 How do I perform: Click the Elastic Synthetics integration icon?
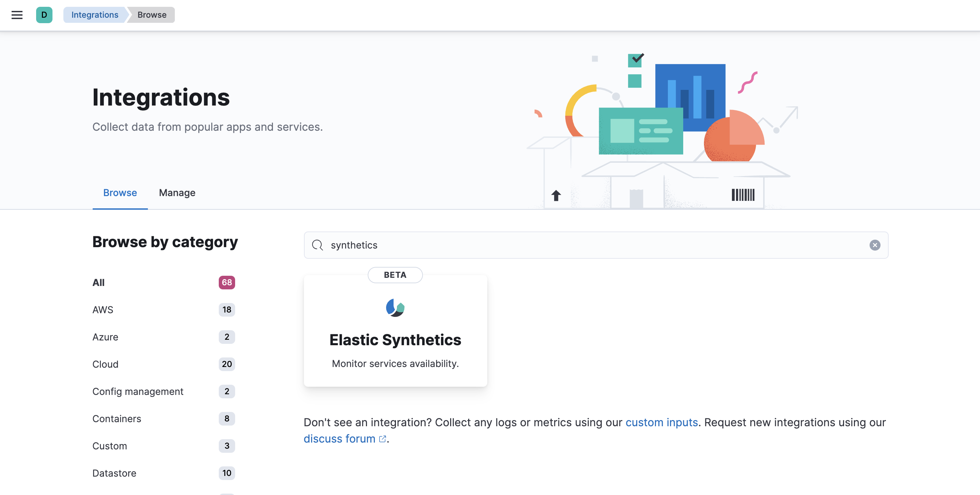(396, 307)
